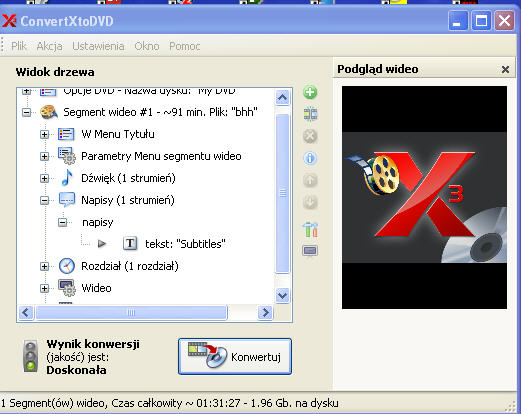Maximize the ConvertXtoDVD window
Image resolution: width=521 pixels, height=414 pixels.
click(481, 21)
